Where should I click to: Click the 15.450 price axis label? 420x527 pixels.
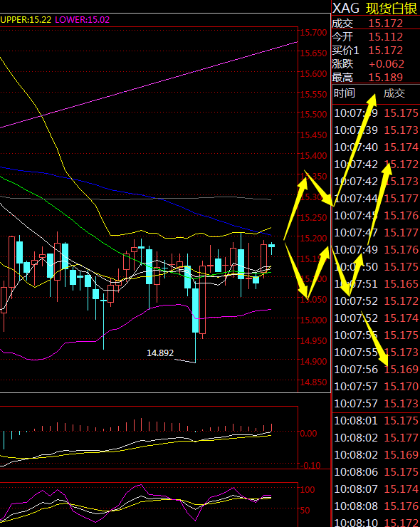[313, 135]
